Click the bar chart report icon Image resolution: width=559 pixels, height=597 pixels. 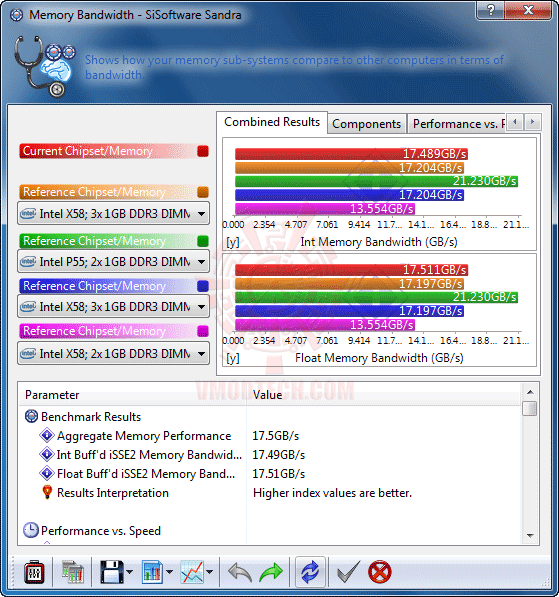tap(152, 572)
